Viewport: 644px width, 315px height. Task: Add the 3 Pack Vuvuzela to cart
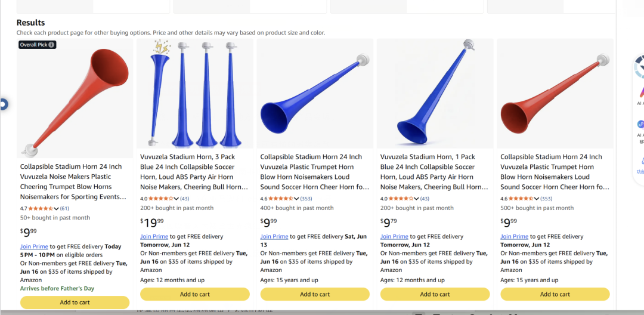[x=194, y=294]
